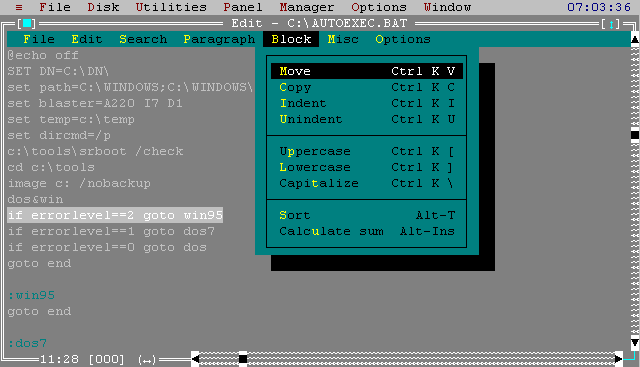Image resolution: width=640 pixels, height=367 pixels.
Task: Click the 'errorlevel==0 goto dos' line
Action: (x=107, y=247)
